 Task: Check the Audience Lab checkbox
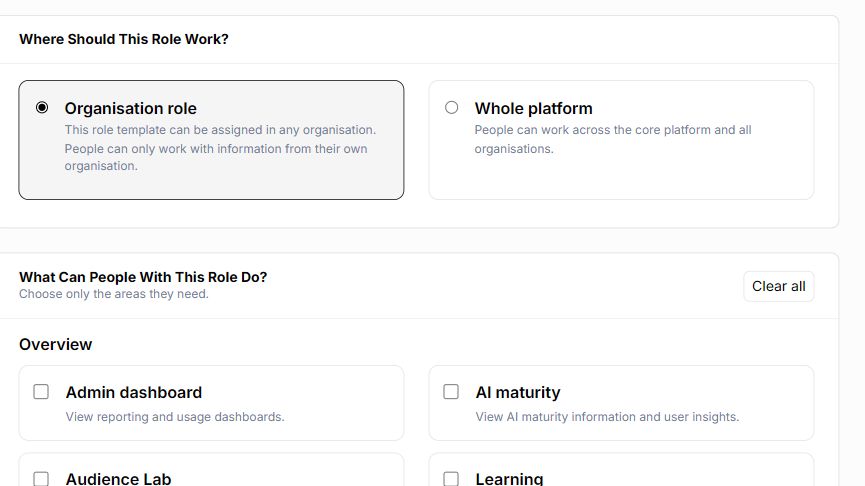coord(41,478)
